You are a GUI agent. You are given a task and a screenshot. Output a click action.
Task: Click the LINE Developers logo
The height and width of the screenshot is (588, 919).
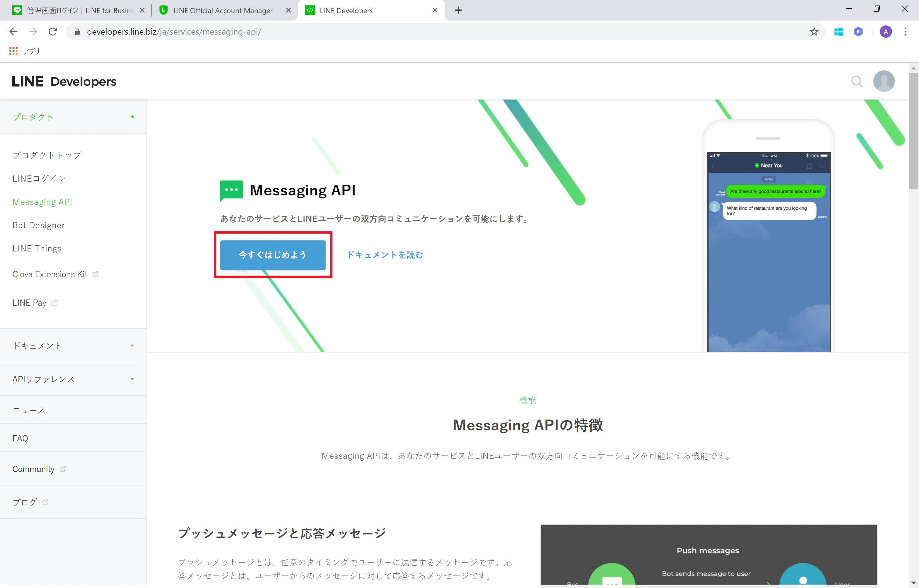[64, 81]
